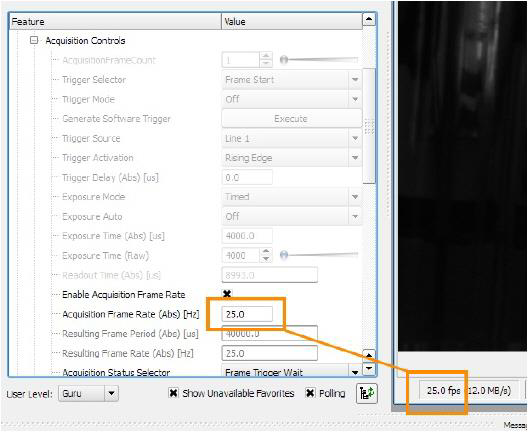This screenshot has width=528, height=432.
Task: Click the camera image preview area
Action: (x=463, y=175)
